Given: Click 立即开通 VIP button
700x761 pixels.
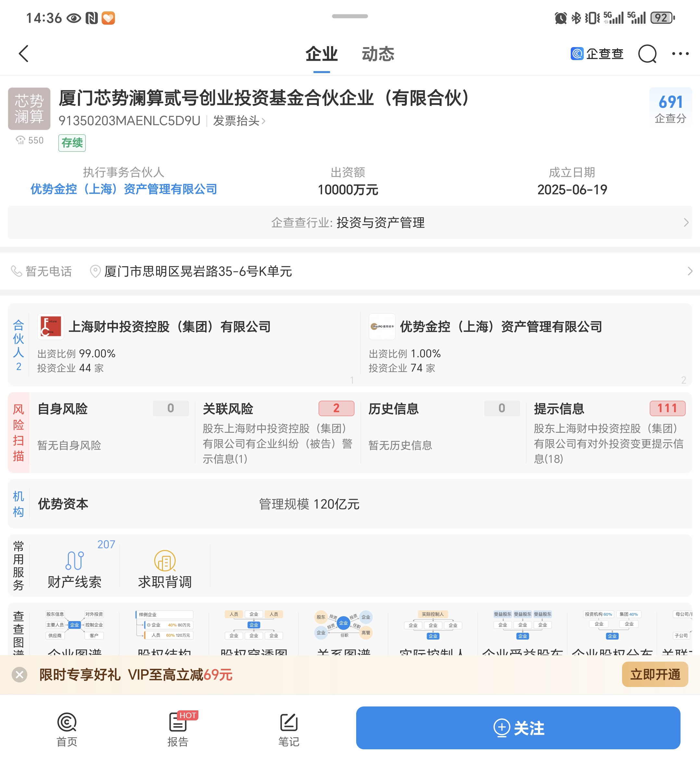Looking at the screenshot, I should coord(654,674).
